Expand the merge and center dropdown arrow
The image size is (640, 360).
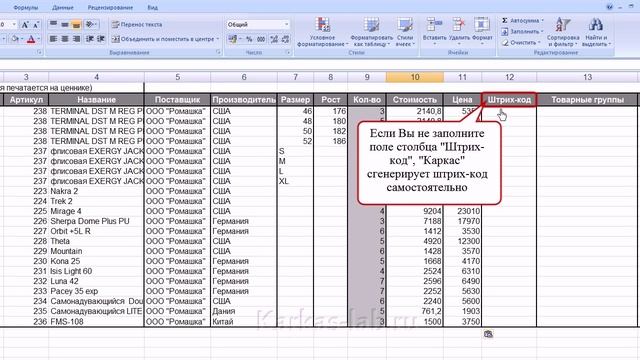click(218, 39)
